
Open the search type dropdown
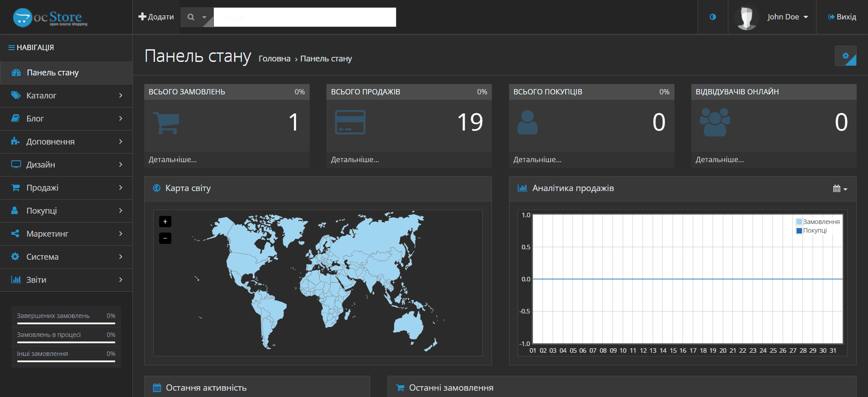tap(197, 17)
